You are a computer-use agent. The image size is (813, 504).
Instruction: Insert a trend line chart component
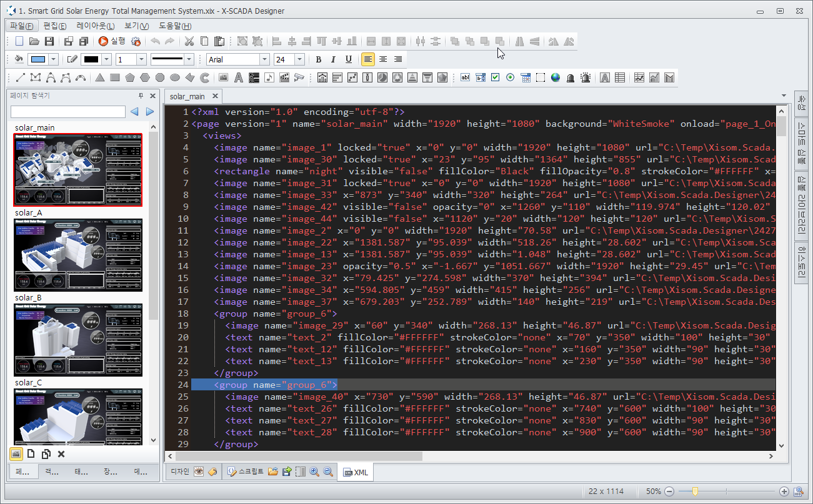639,77
